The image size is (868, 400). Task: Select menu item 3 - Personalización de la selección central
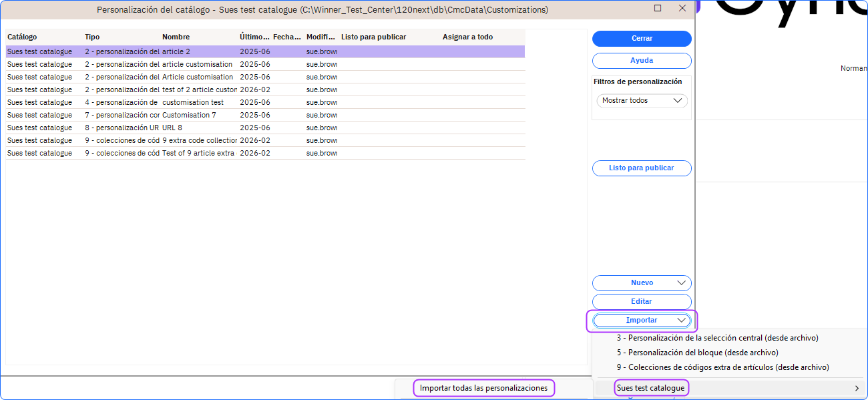click(x=717, y=338)
